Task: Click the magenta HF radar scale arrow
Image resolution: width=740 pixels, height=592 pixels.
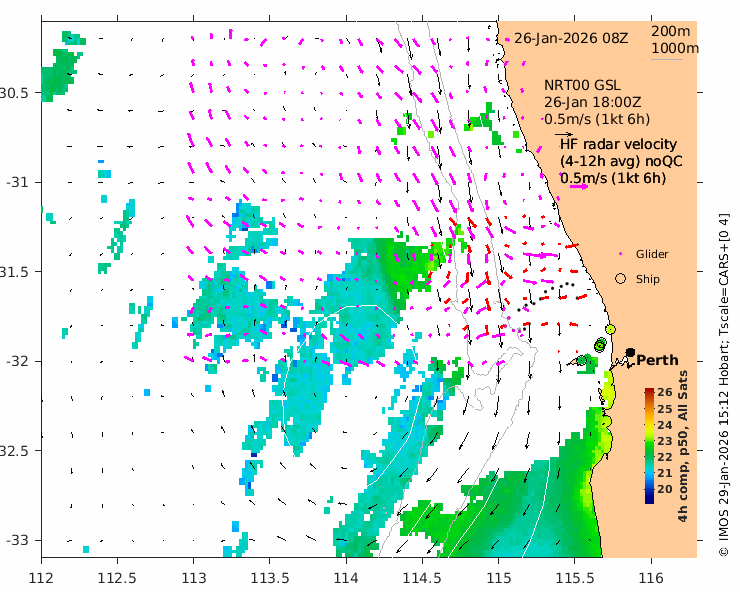Action: point(579,186)
